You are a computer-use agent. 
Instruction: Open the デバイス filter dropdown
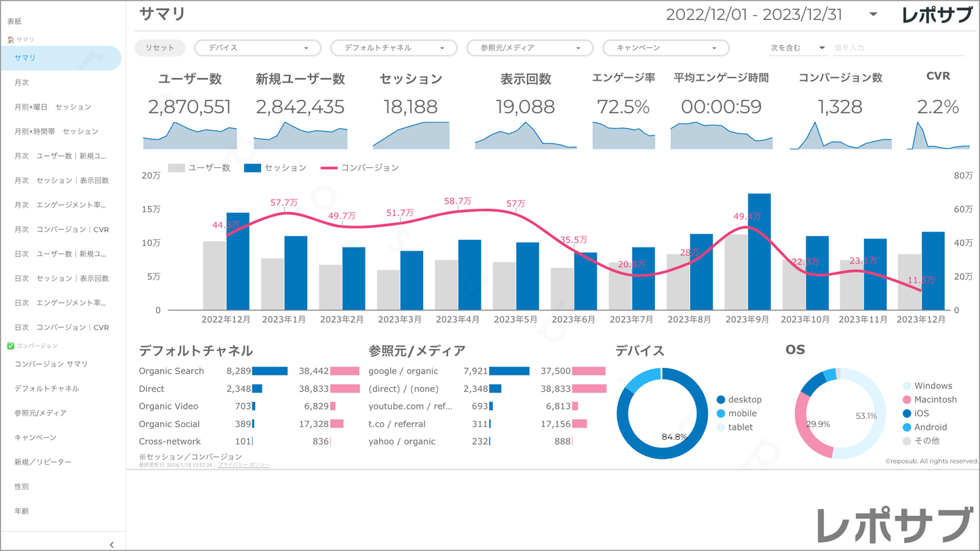coord(257,48)
